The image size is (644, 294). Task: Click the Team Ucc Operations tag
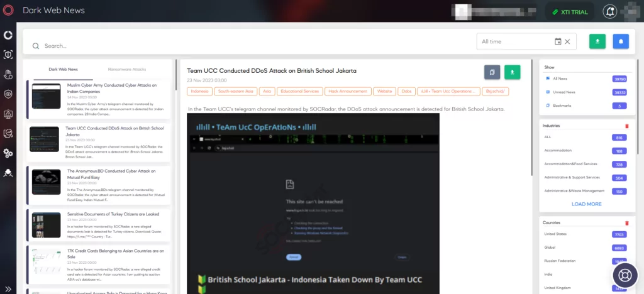pyautogui.click(x=448, y=92)
